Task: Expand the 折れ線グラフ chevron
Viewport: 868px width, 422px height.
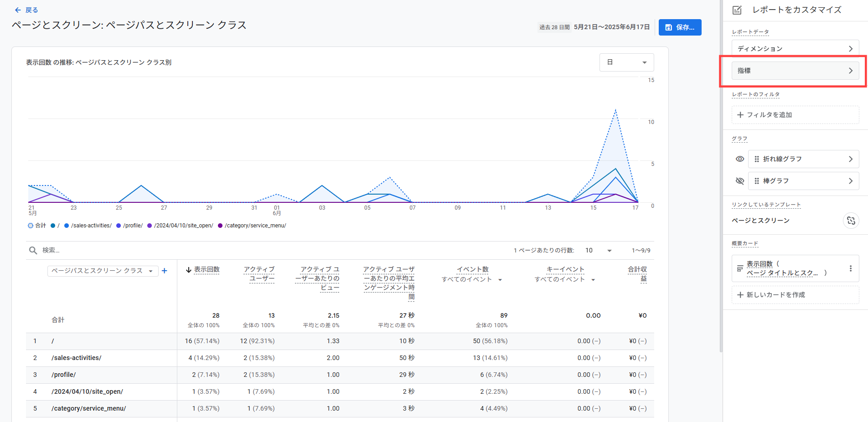Action: click(x=851, y=159)
